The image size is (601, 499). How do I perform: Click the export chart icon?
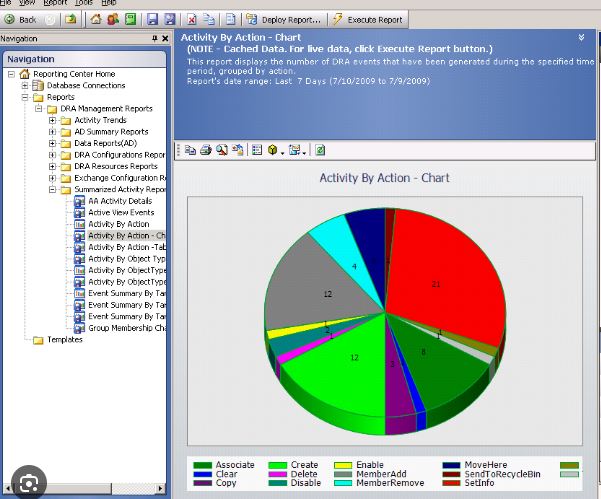[238, 150]
